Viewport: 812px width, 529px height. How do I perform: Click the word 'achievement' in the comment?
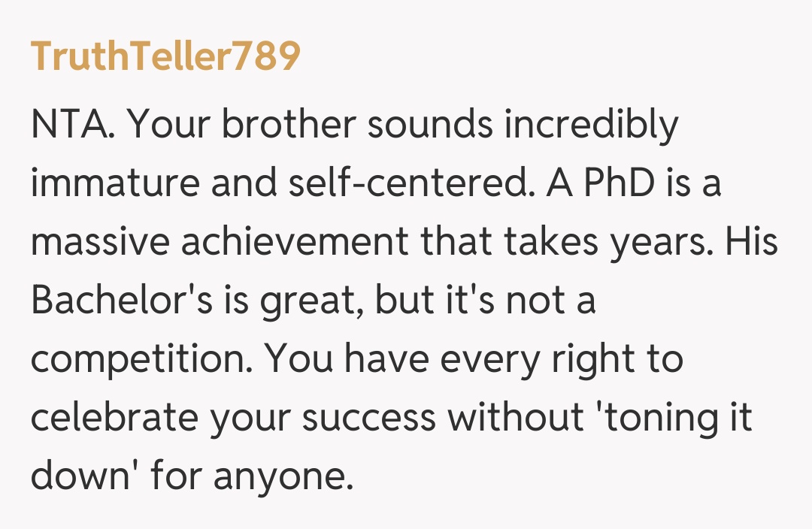click(x=292, y=243)
